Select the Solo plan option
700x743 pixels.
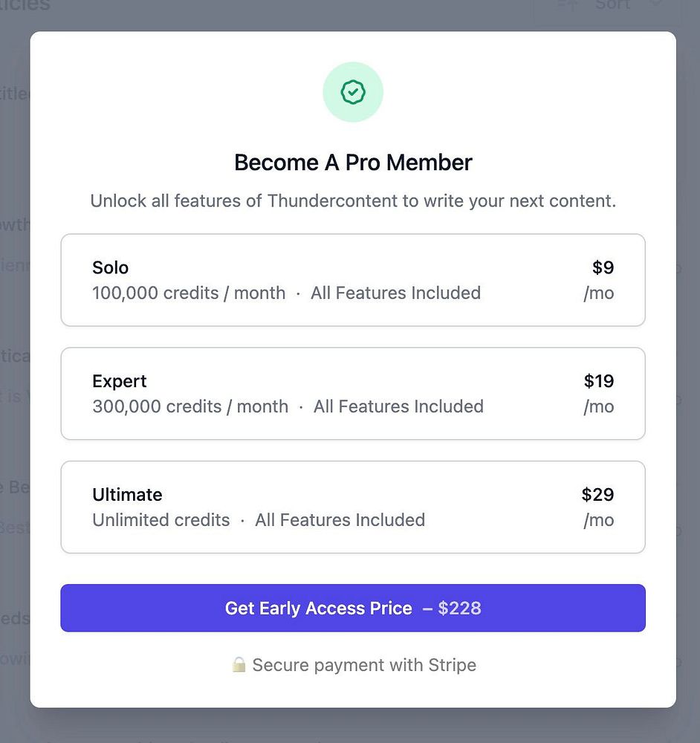(353, 280)
